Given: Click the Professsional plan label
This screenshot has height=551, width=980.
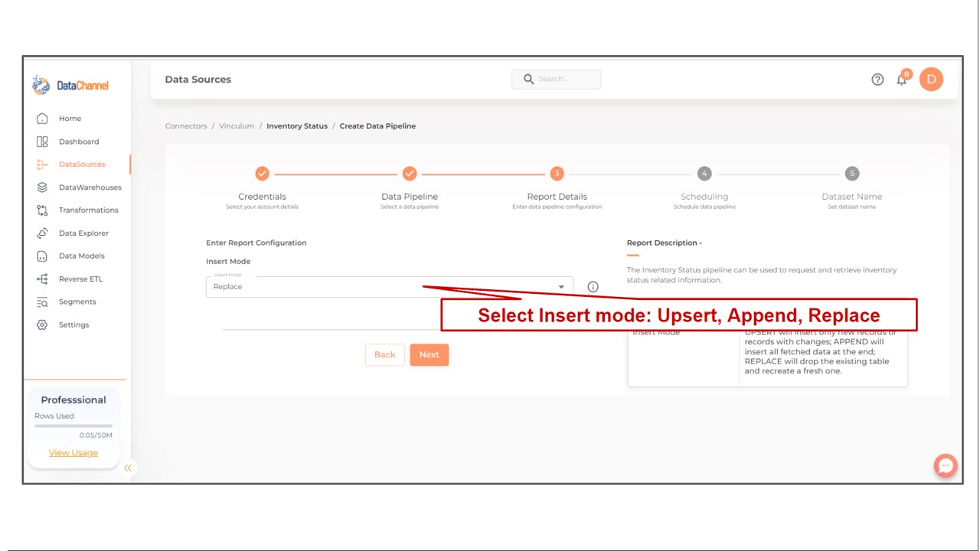Looking at the screenshot, I should click(x=73, y=400).
